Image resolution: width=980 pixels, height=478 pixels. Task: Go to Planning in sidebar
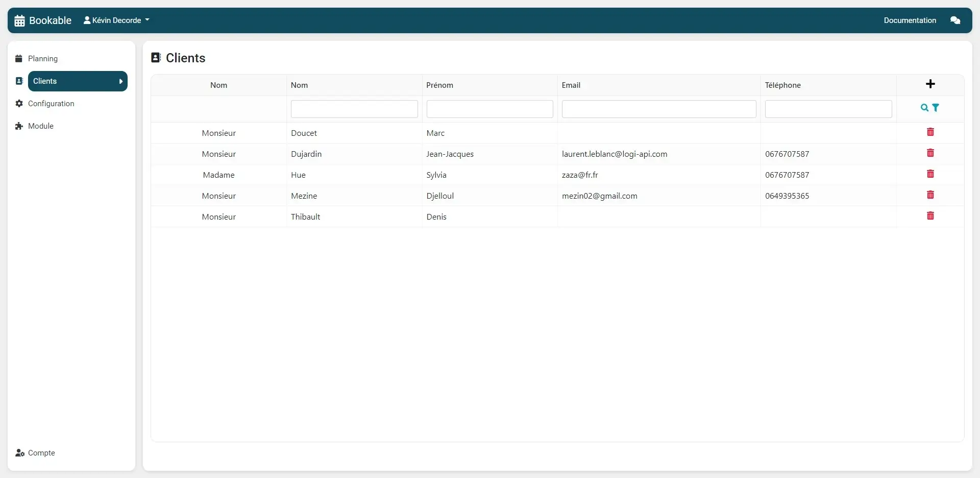click(x=43, y=59)
